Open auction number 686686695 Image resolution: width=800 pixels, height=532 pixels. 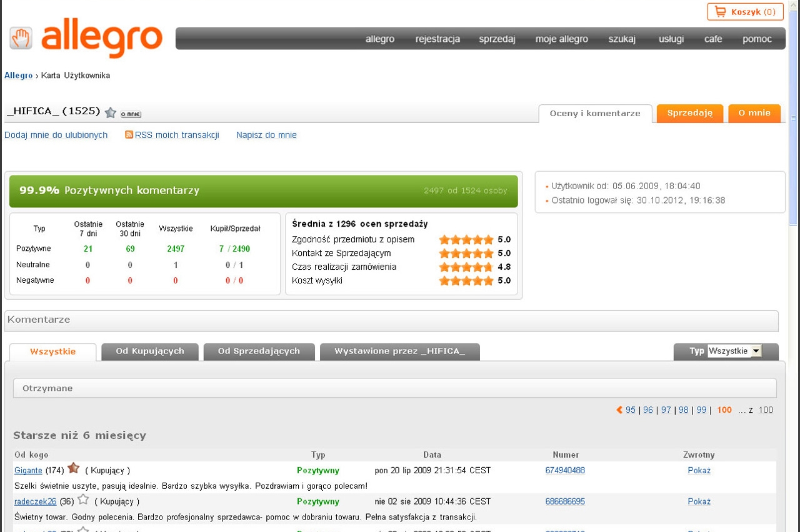565,501
